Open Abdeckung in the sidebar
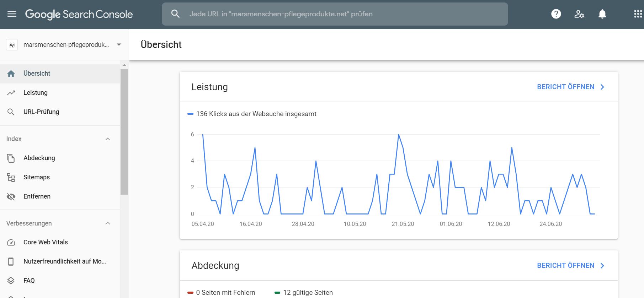The image size is (644, 298). tap(60, 158)
